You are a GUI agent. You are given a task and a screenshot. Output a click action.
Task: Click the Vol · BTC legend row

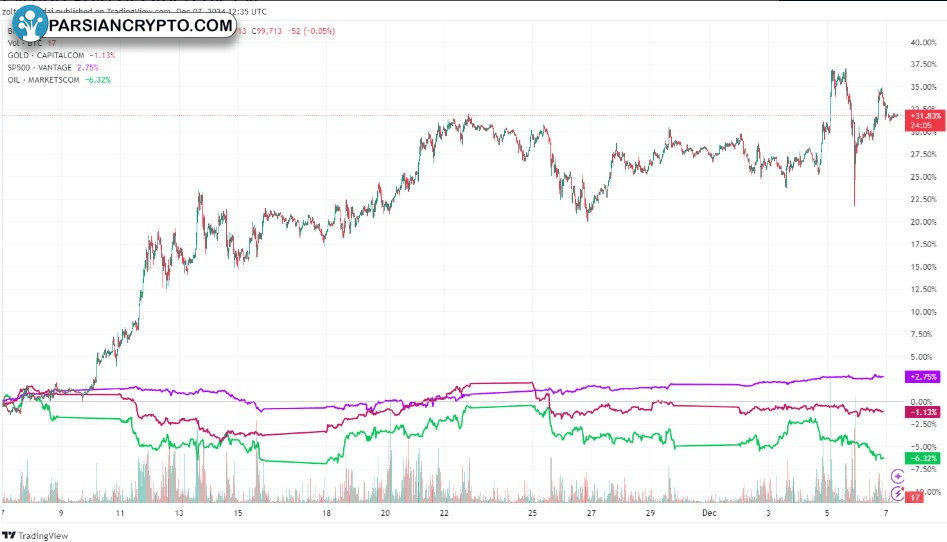[32, 43]
